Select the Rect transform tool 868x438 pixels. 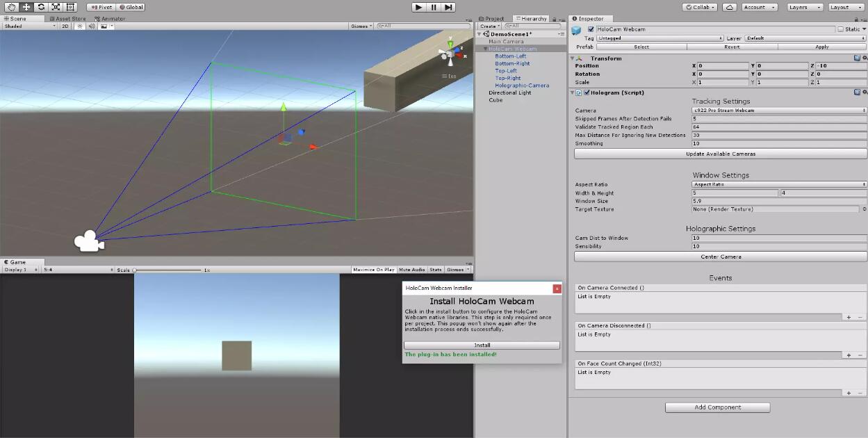[x=70, y=7]
